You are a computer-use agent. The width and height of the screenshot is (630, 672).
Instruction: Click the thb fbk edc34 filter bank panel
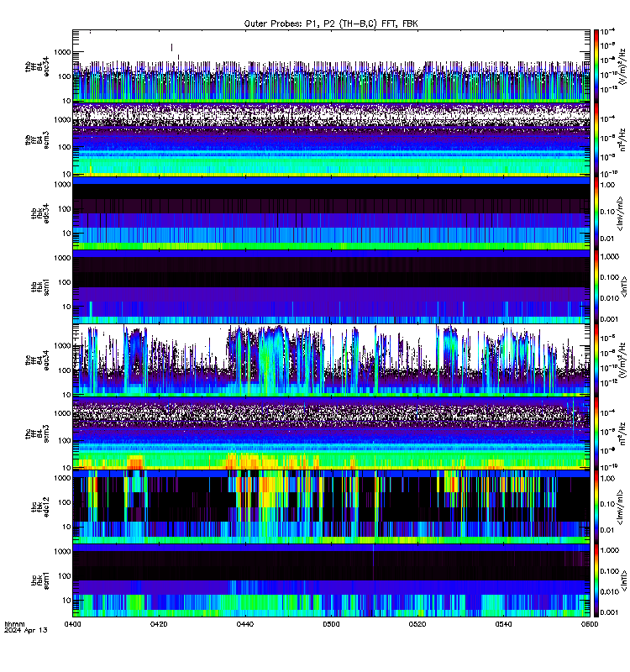click(331, 213)
